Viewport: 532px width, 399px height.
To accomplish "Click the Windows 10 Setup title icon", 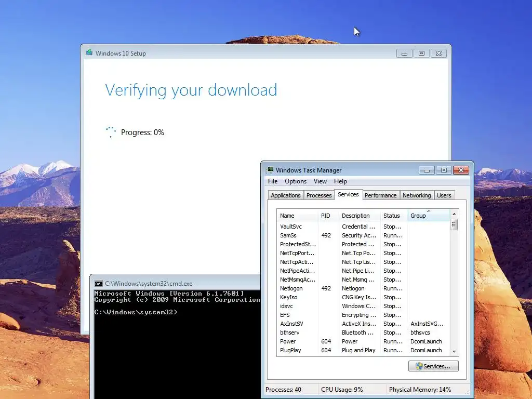I will (x=89, y=52).
